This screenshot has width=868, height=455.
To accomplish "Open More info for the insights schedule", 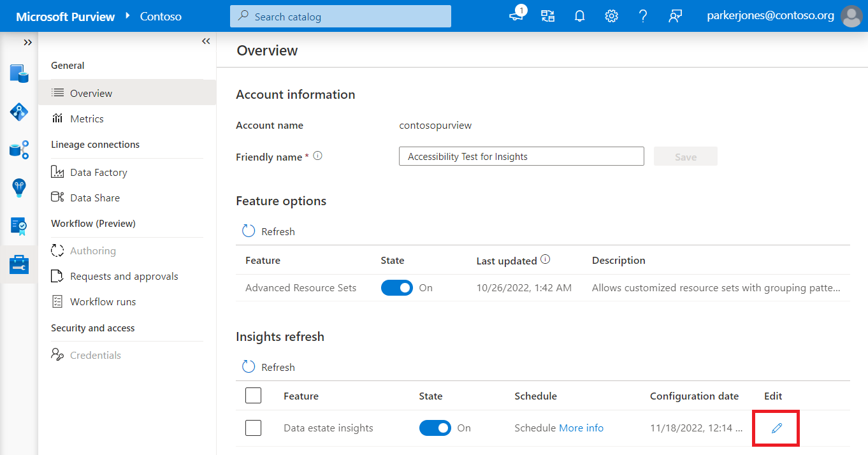I will click(581, 428).
